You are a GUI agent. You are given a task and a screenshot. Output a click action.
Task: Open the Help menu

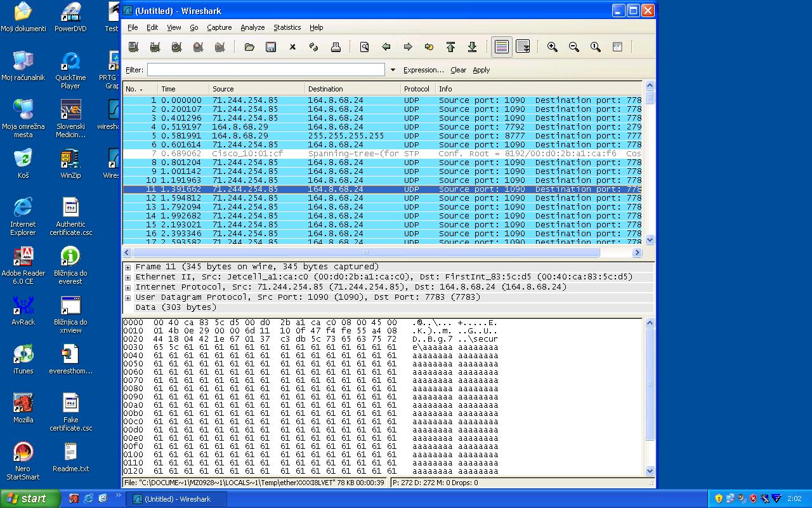[317, 27]
